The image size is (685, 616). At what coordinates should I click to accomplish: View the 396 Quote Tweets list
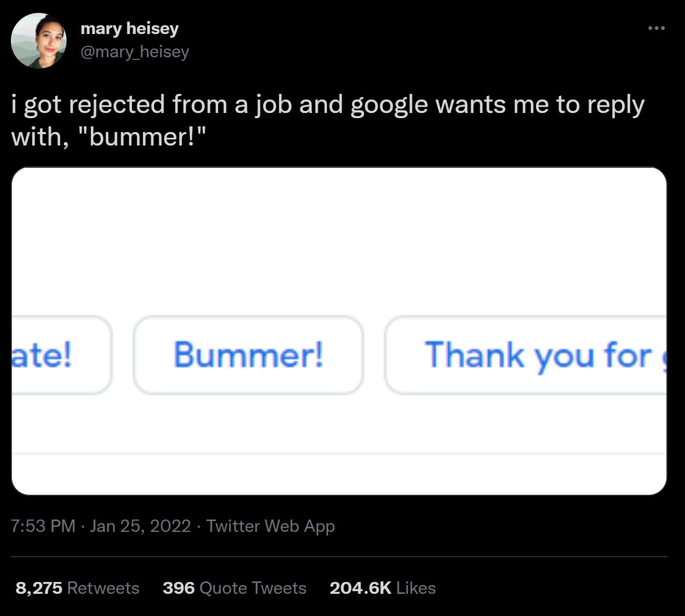234,588
